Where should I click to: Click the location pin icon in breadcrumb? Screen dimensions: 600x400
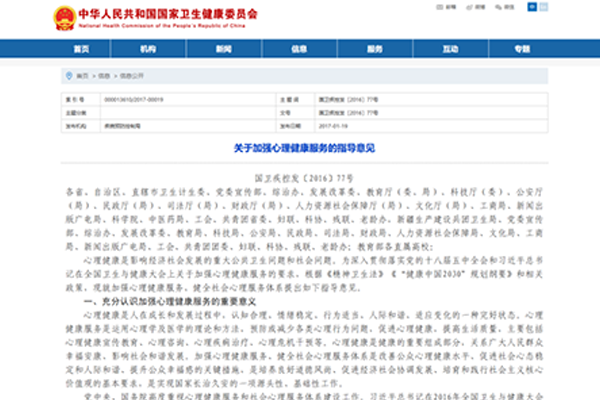[68, 76]
